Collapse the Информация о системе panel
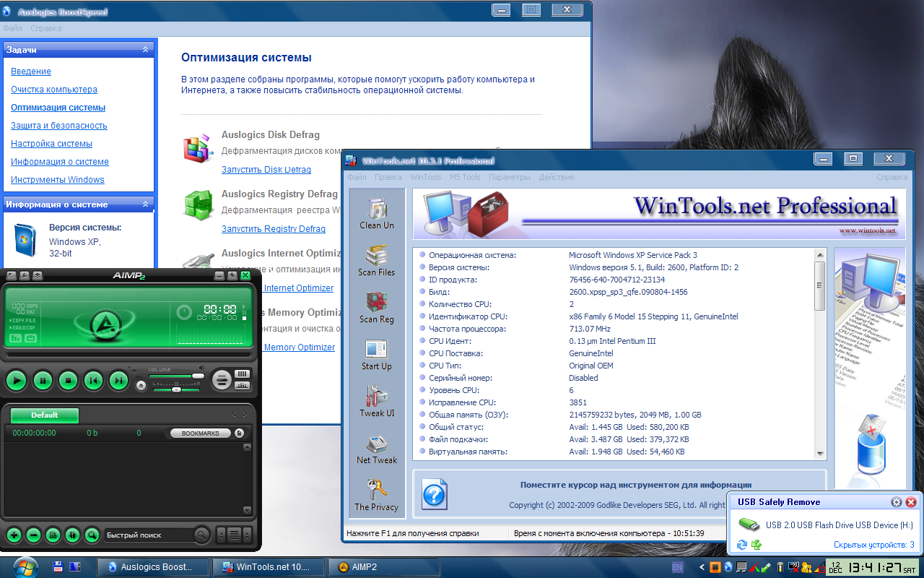This screenshot has height=578, width=924. tap(145, 204)
